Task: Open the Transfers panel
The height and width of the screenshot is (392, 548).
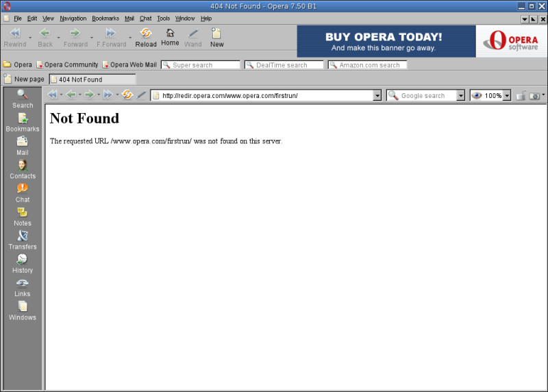Action: [x=23, y=240]
